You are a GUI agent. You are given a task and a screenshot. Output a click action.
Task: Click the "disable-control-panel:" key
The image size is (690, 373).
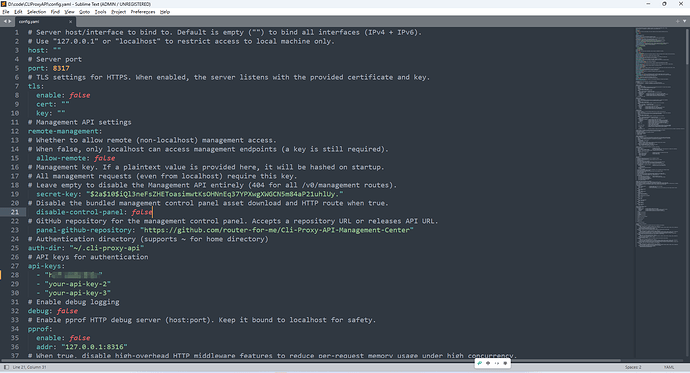tap(81, 212)
